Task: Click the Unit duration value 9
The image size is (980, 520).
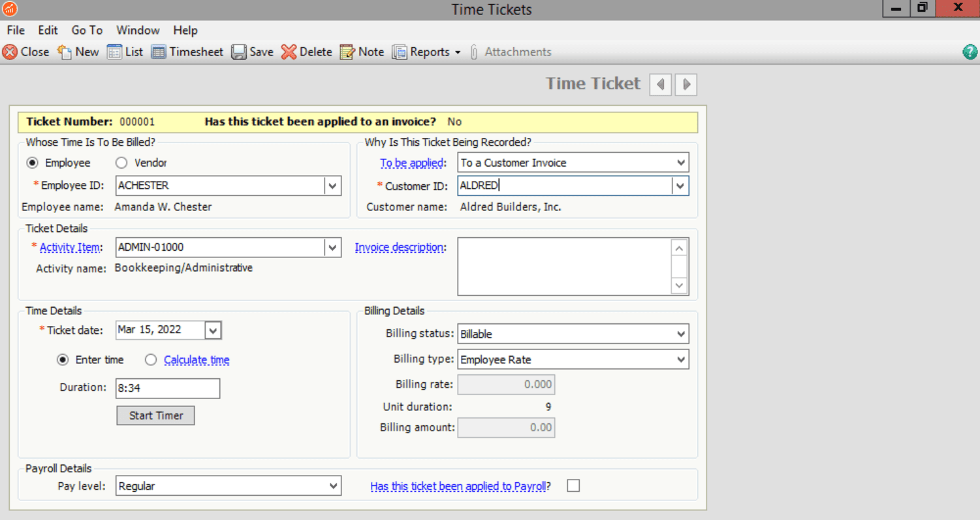Action: [548, 407]
